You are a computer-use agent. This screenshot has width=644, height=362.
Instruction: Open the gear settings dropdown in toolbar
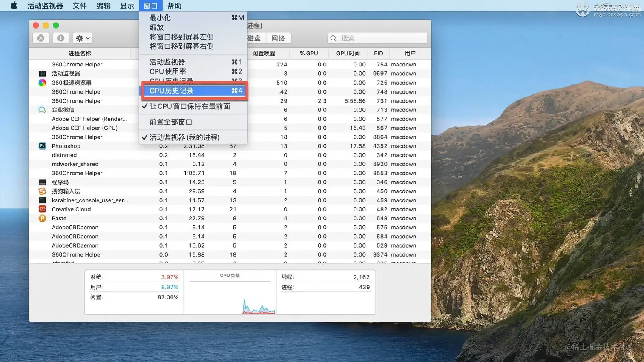click(82, 38)
